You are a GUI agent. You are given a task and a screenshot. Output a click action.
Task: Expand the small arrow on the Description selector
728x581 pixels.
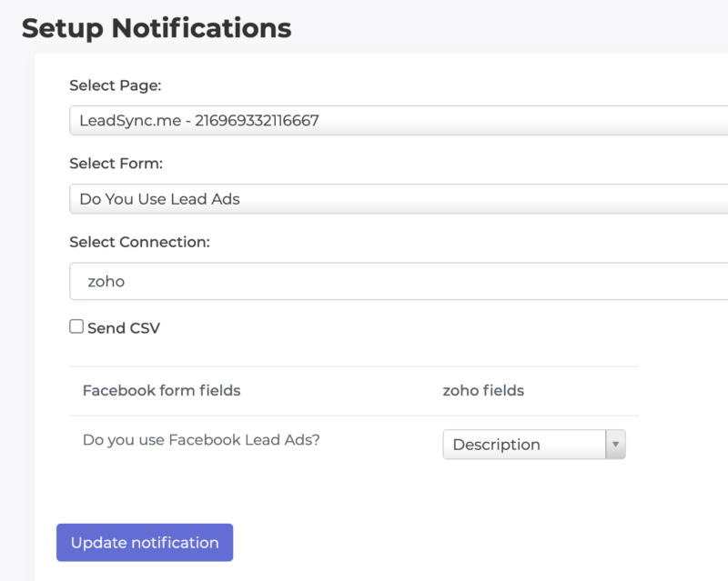(x=616, y=445)
